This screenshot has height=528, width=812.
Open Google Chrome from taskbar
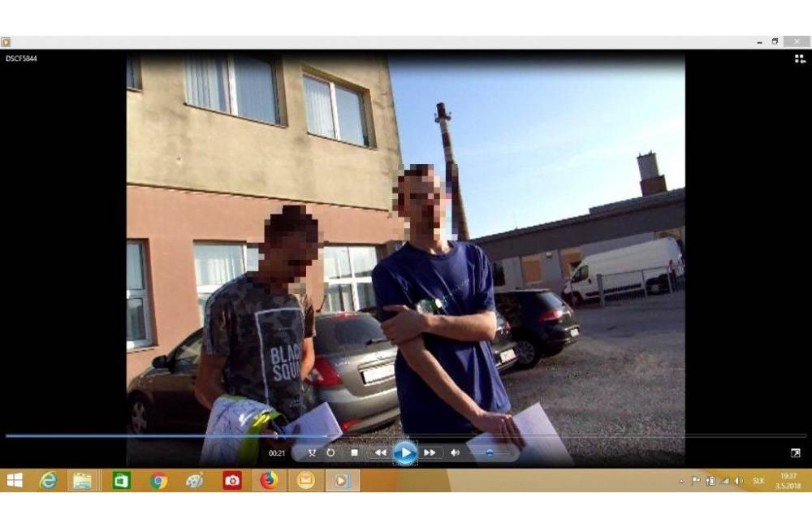(158, 480)
